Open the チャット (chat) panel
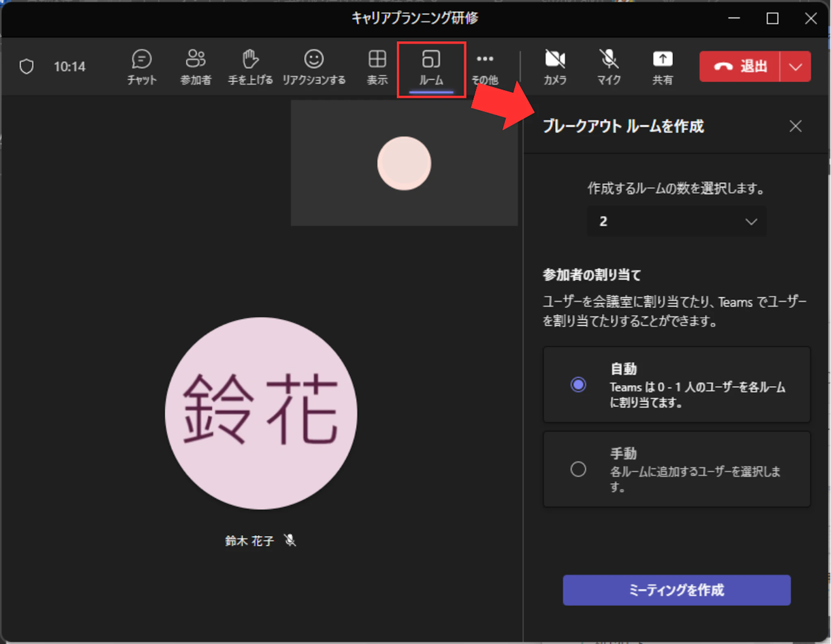The image size is (831, 644). point(142,67)
